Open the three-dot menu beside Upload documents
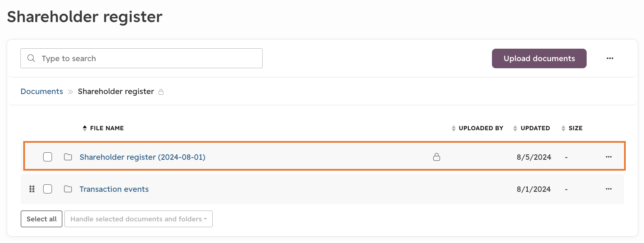644x243 pixels. pos(610,58)
